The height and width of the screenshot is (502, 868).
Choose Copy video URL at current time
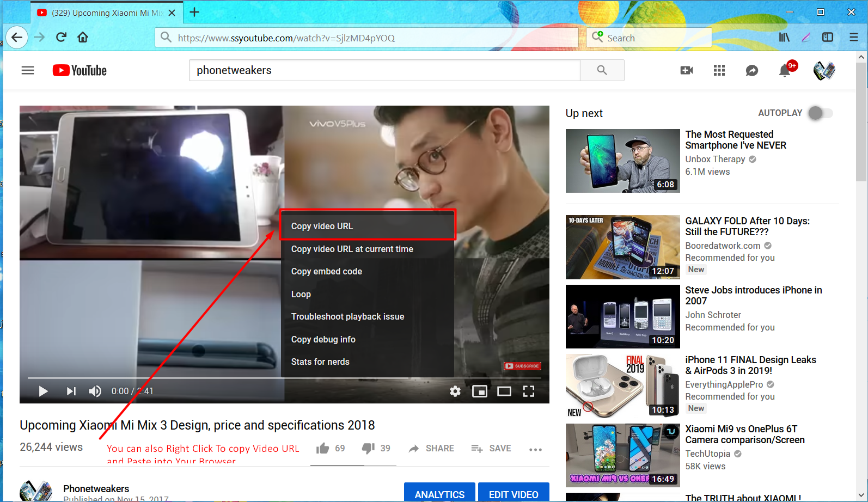click(368, 249)
